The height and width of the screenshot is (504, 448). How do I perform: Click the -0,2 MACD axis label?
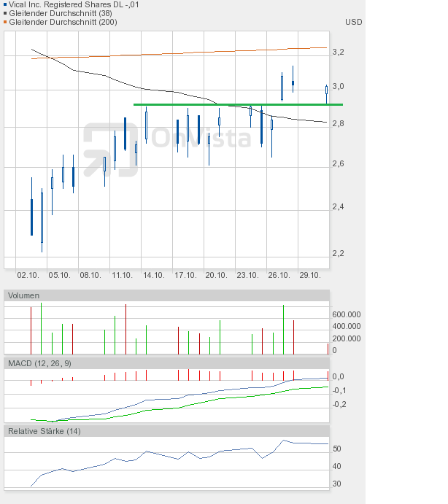339,404
